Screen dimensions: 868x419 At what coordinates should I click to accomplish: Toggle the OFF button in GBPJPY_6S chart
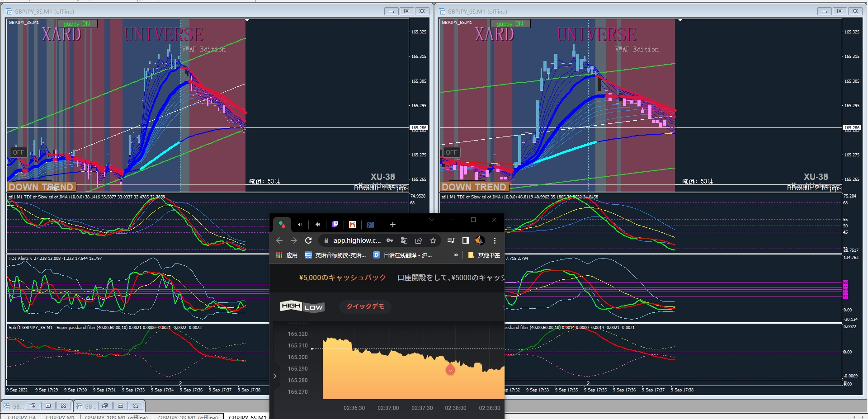click(x=452, y=152)
